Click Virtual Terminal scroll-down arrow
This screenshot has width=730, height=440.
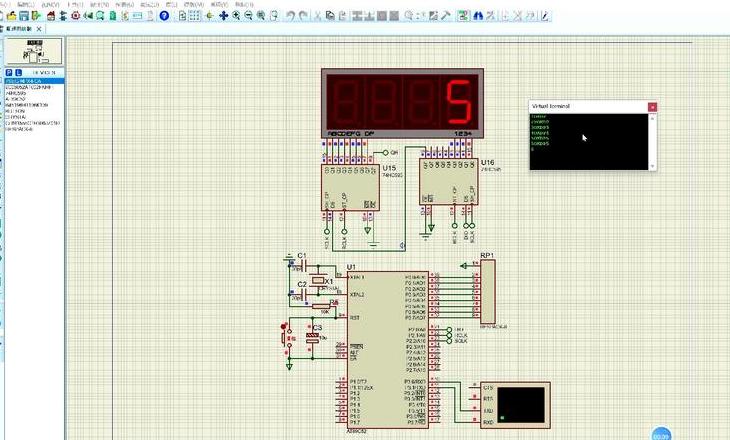tap(652, 166)
